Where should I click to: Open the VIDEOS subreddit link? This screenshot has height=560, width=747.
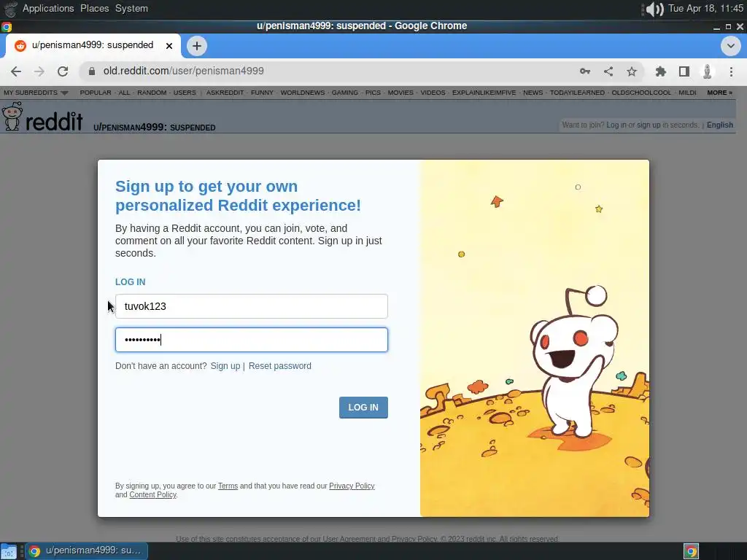pos(433,93)
